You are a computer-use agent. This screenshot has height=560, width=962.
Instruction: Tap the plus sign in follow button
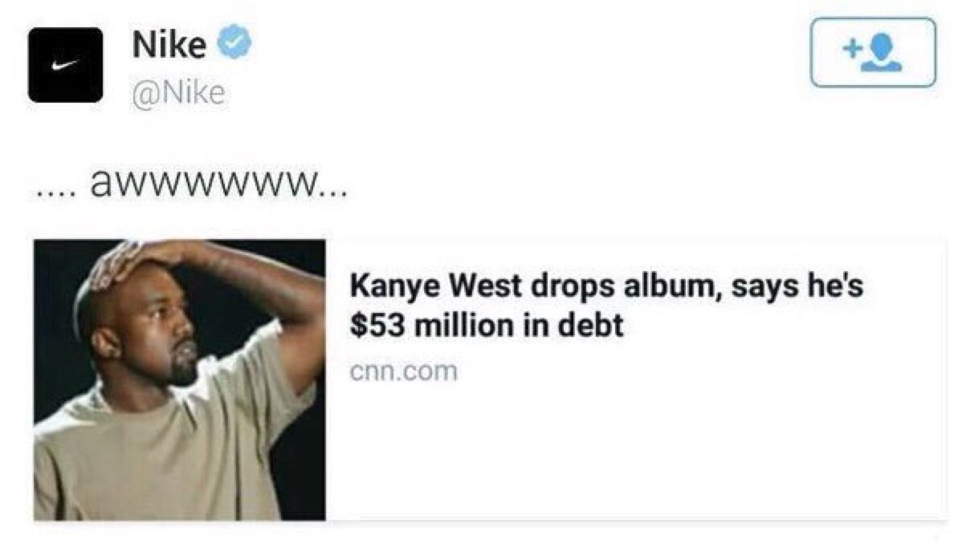pyautogui.click(x=851, y=48)
